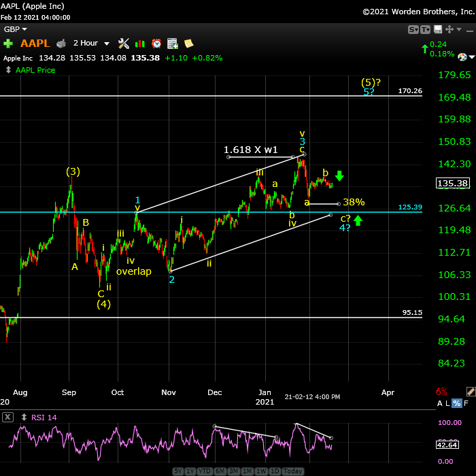Open the S dropdown button
This screenshot has height=476, width=476.
[x=413, y=29]
